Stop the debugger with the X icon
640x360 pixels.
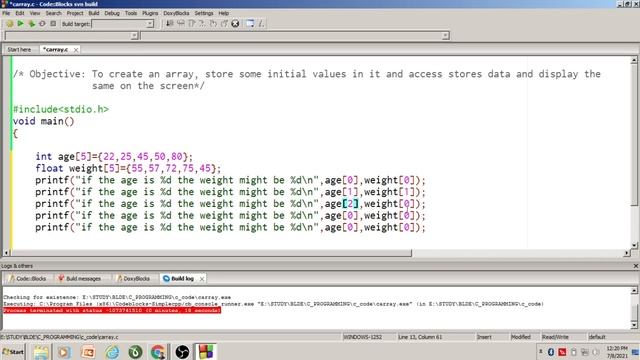235,24
